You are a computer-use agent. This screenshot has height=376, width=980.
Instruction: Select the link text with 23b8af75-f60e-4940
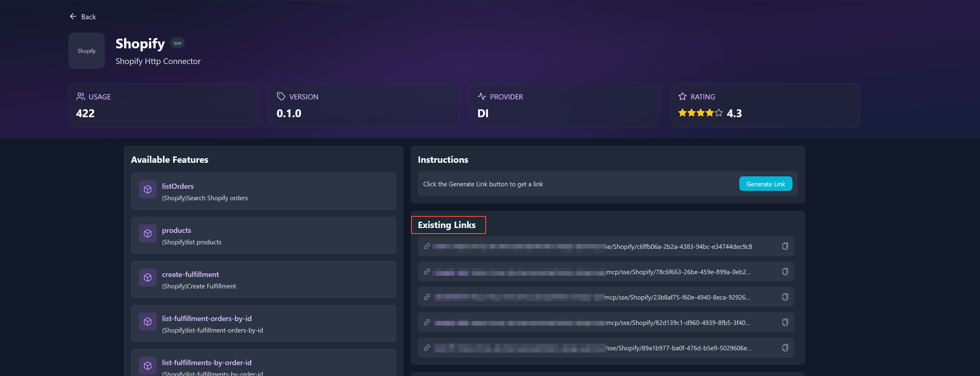(x=592, y=297)
